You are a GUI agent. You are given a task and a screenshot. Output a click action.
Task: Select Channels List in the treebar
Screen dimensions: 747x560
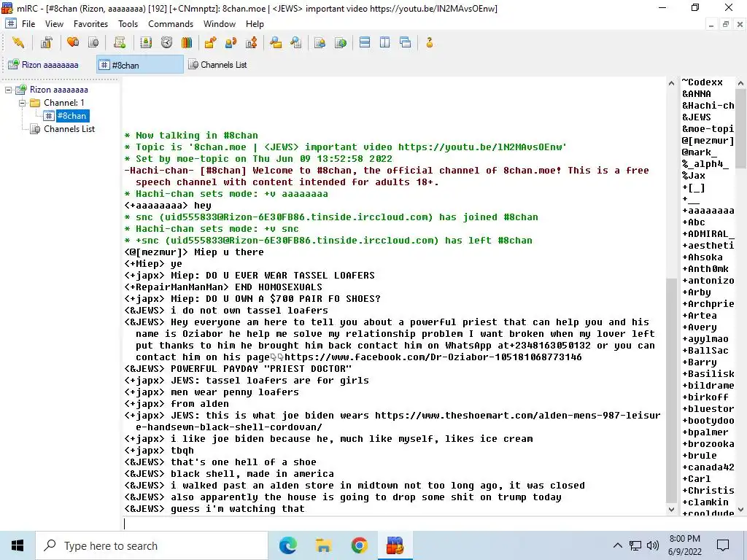coord(69,129)
